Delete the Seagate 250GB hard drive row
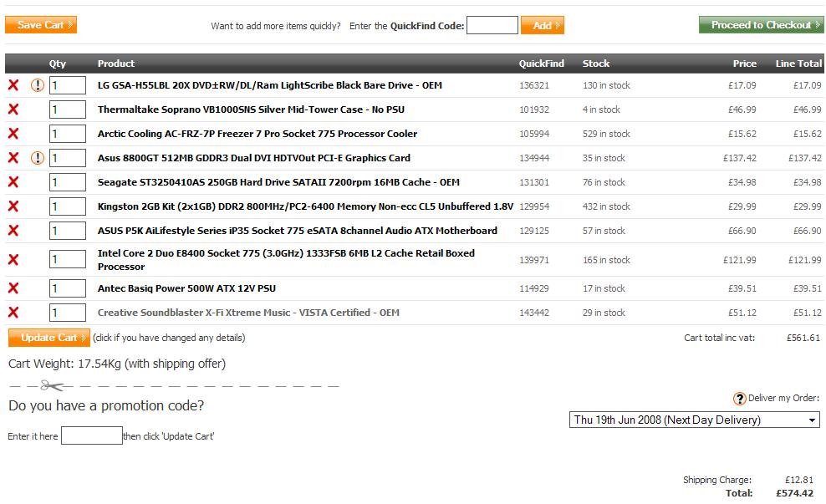This screenshot has height=504, width=826. 13,181
